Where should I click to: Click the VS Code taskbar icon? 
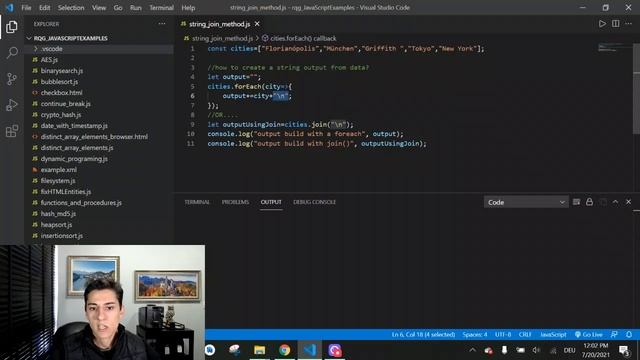point(310,350)
